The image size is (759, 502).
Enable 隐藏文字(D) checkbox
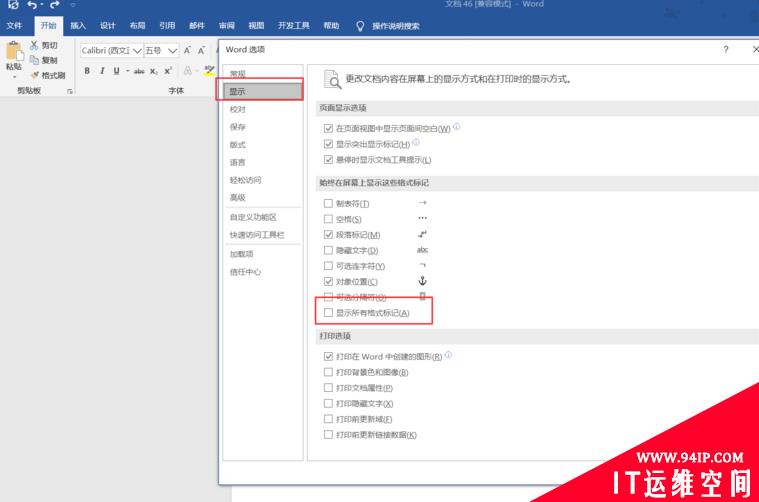328,250
